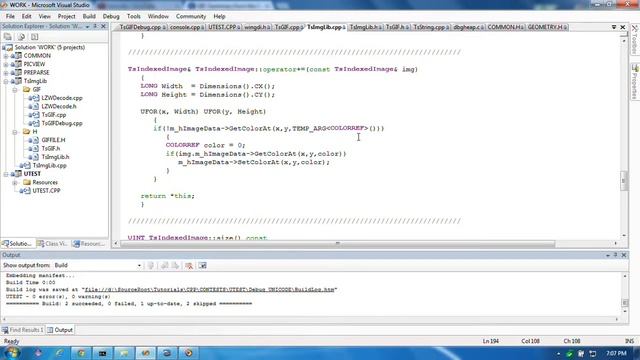Toggle word wrap in the Output panel
Screen dimensions: 640x360
[202, 266]
